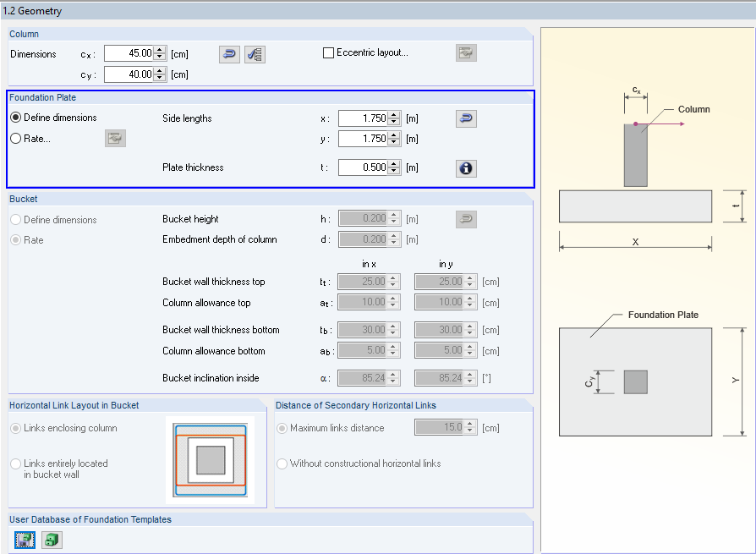Click the cx column dimension stepper arrows

[x=160, y=53]
